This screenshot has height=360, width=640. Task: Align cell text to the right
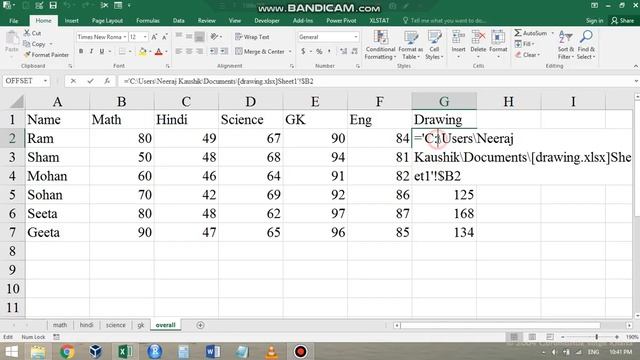(200, 51)
